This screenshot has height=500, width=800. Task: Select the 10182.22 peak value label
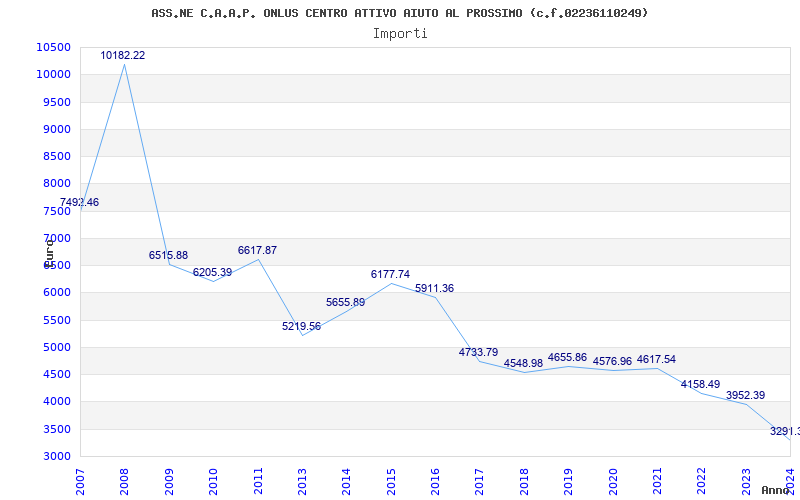[122, 55]
